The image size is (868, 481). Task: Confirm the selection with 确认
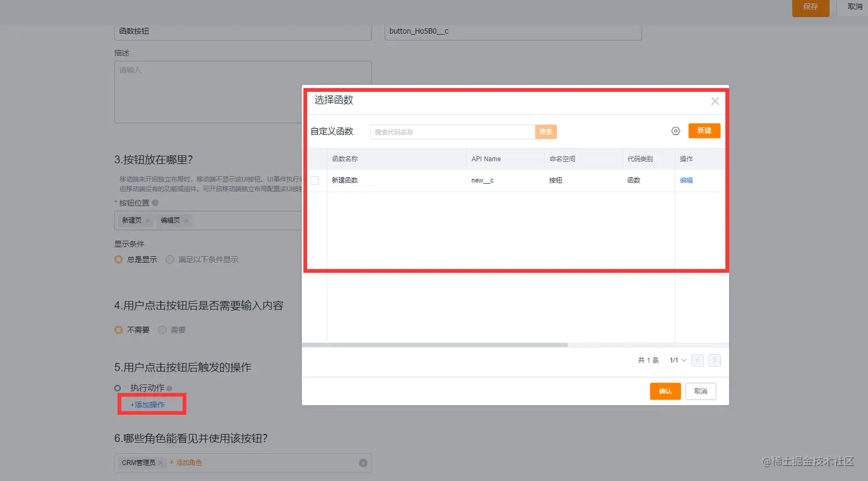(665, 391)
